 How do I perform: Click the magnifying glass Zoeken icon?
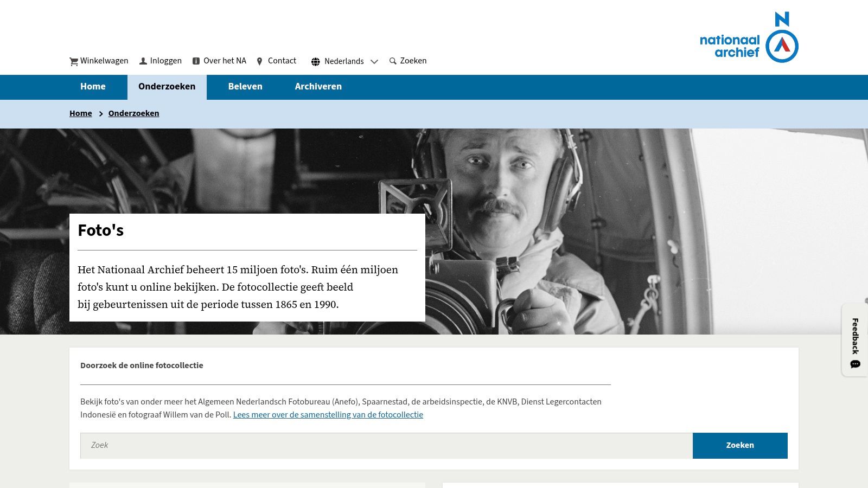tap(393, 61)
